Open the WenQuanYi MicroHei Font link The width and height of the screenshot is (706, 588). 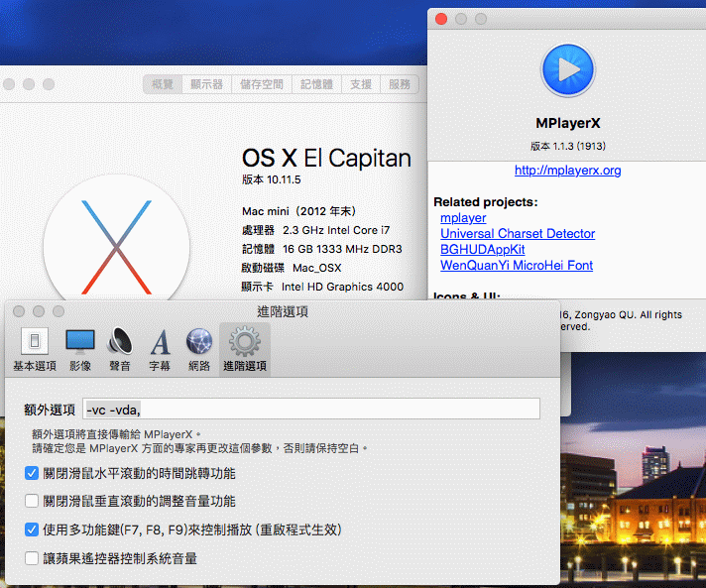pyautogui.click(x=517, y=265)
